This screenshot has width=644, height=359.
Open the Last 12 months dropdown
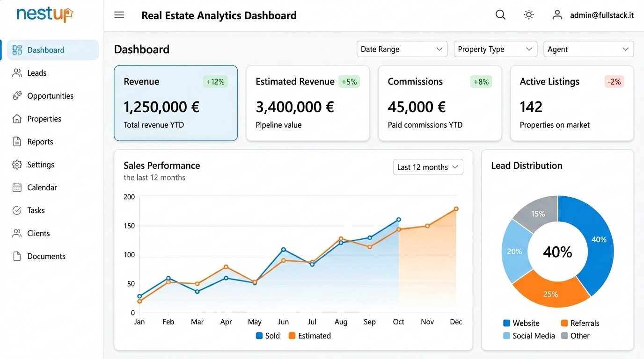(x=428, y=167)
